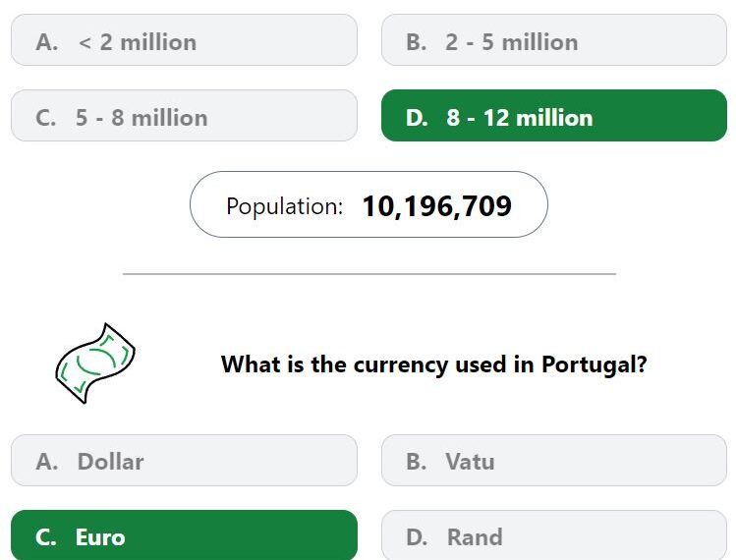Click the banknote currency icon
The height and width of the screenshot is (560, 736).
pyautogui.click(x=95, y=364)
